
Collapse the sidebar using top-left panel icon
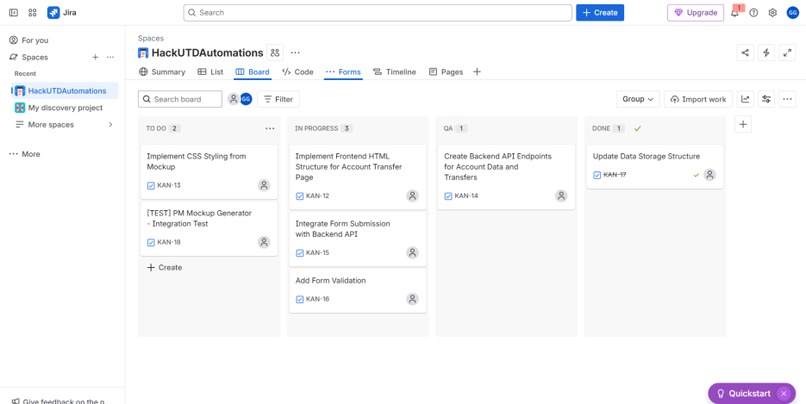[14, 12]
